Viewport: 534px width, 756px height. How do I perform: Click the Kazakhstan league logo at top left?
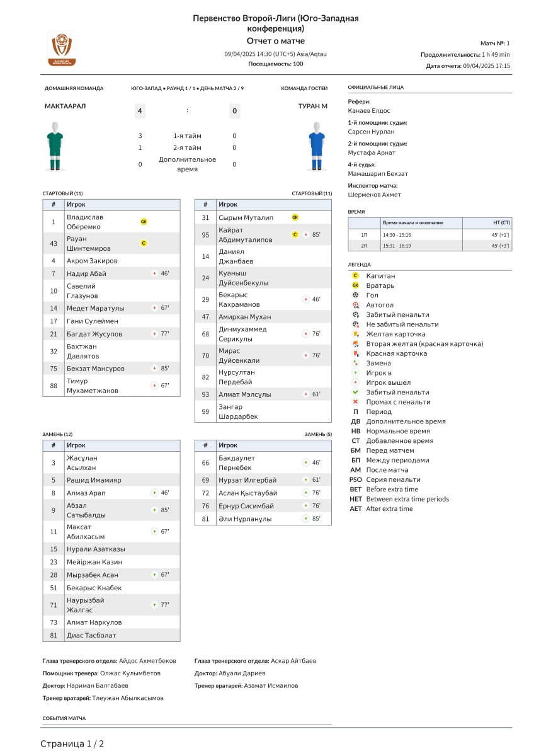[62, 49]
